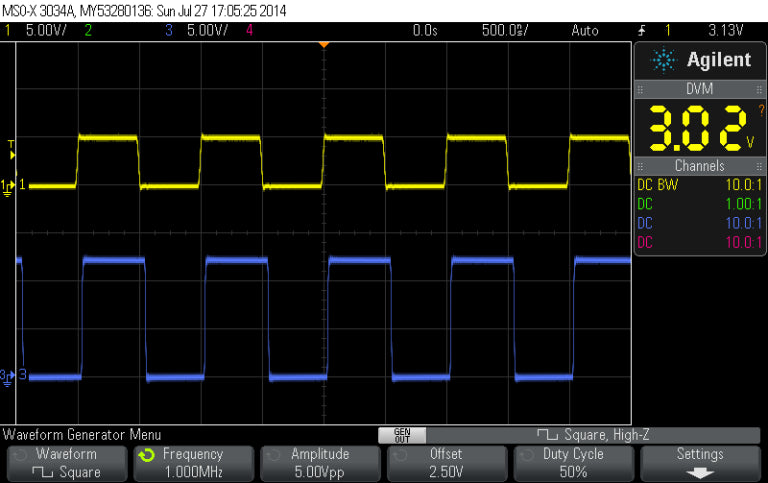The height and width of the screenshot is (483, 768).
Task: Select the green rotary icon on Frequency
Action: (148, 454)
